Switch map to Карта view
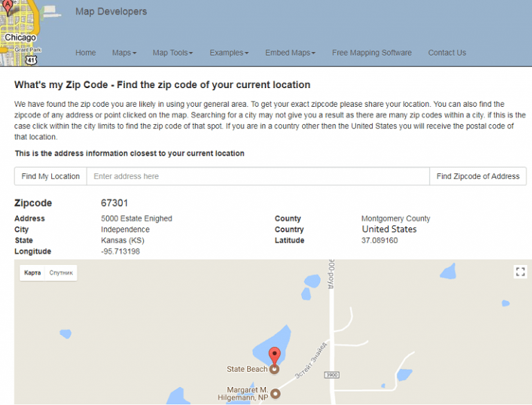 [x=33, y=273]
